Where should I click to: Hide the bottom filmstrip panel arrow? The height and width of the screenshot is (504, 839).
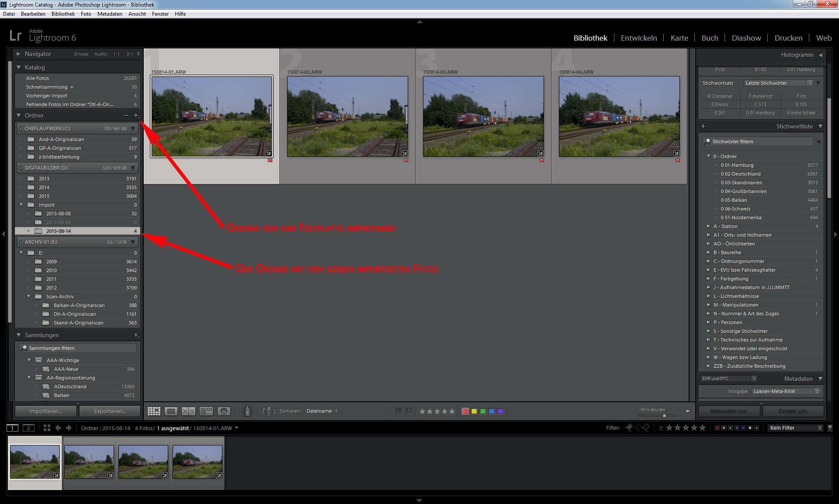[x=419, y=501]
